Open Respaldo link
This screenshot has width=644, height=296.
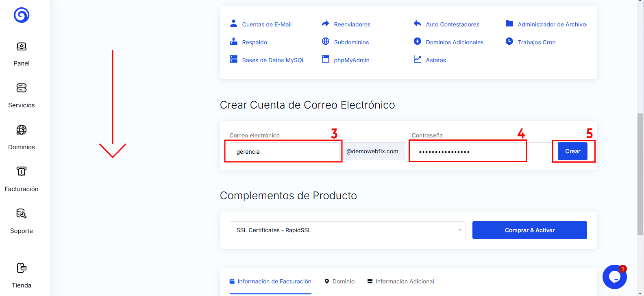click(255, 42)
